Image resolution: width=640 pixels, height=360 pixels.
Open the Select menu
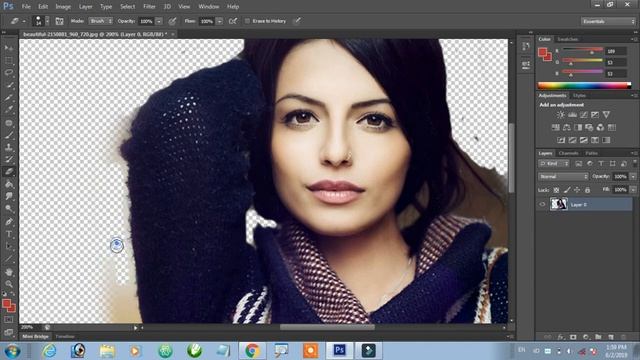tap(127, 7)
